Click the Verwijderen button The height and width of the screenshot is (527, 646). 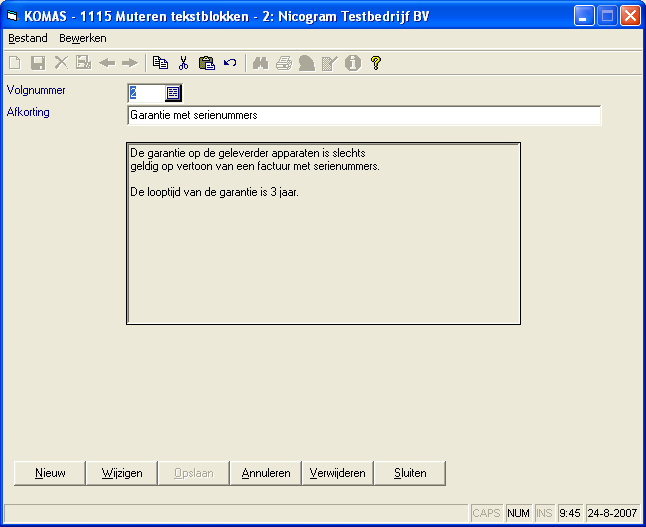337,473
